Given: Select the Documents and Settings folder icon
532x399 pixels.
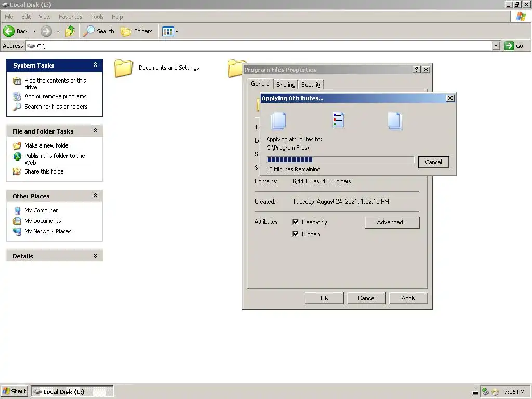Looking at the screenshot, I should [x=124, y=68].
